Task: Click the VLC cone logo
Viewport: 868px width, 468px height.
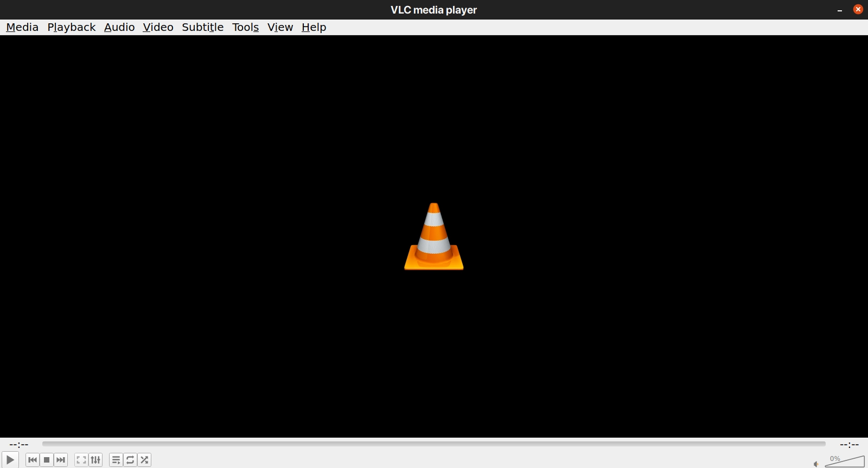Action: pos(434,236)
